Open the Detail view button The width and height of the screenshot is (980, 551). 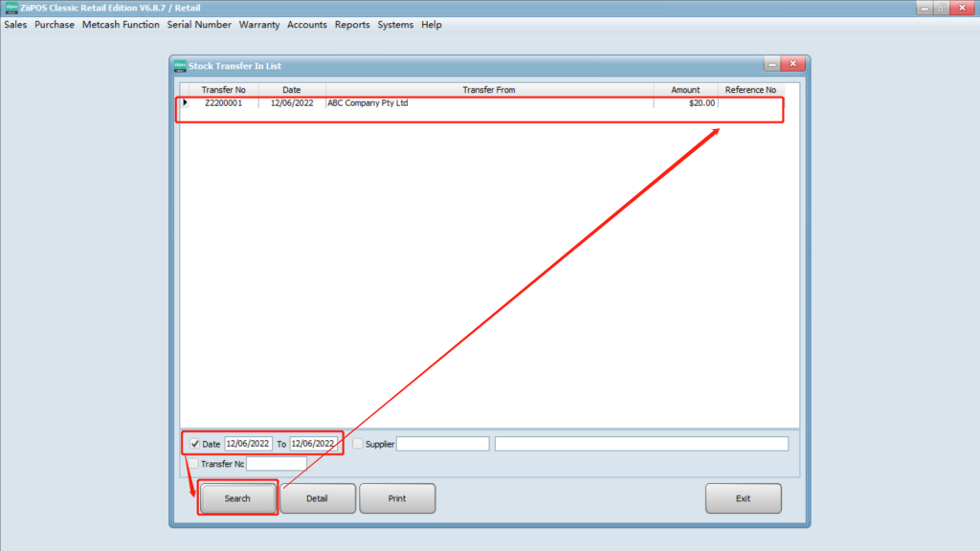pyautogui.click(x=318, y=498)
